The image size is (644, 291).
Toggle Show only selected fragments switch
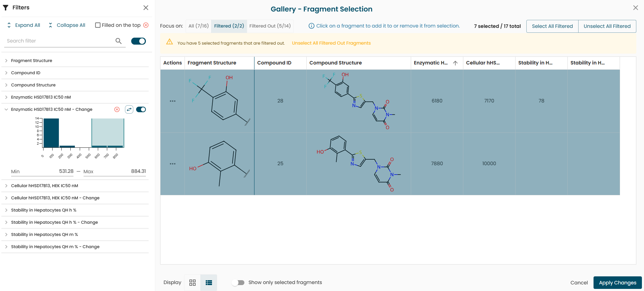coord(238,283)
